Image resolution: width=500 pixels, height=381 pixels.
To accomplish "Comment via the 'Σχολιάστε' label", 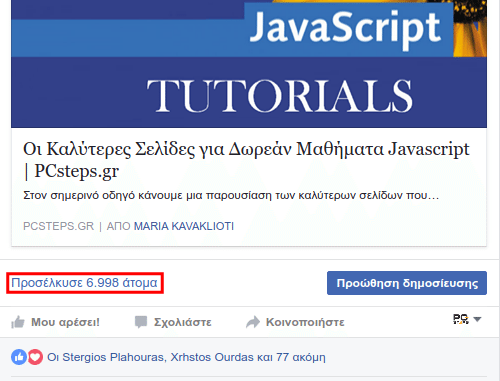I will pos(183,322).
